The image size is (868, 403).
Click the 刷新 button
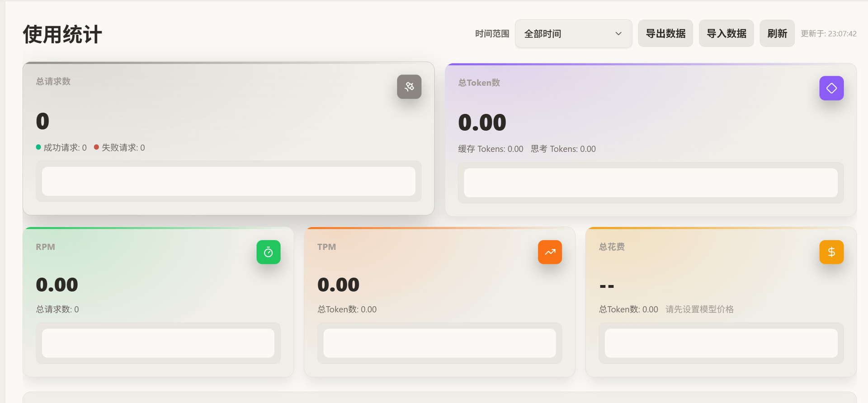(x=777, y=33)
